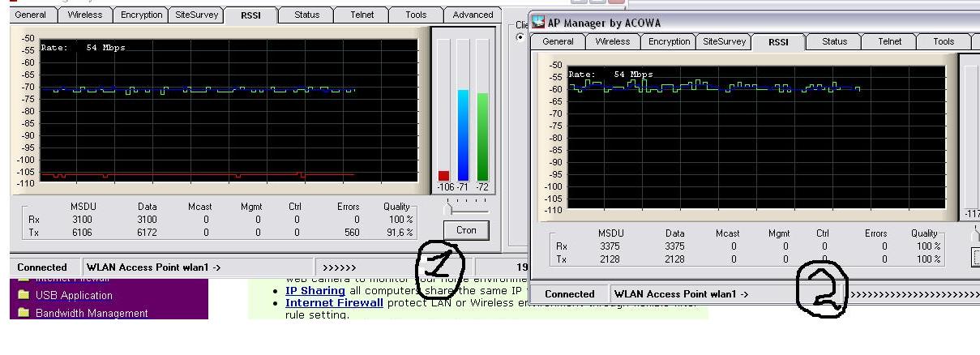Open Telnet tab in AP Manager by ACOWA window

889,41
